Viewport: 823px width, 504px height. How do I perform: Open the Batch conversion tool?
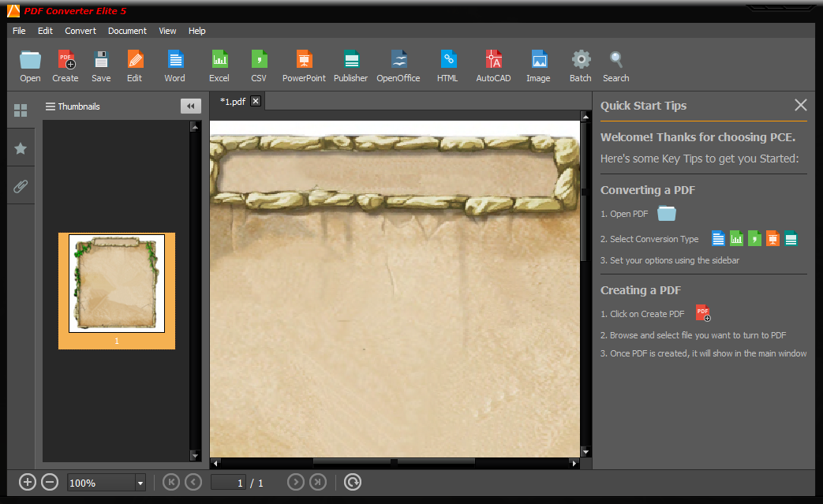click(581, 66)
